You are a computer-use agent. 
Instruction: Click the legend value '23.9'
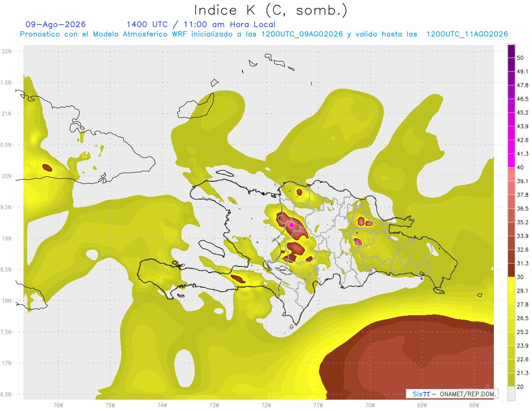pos(523,345)
